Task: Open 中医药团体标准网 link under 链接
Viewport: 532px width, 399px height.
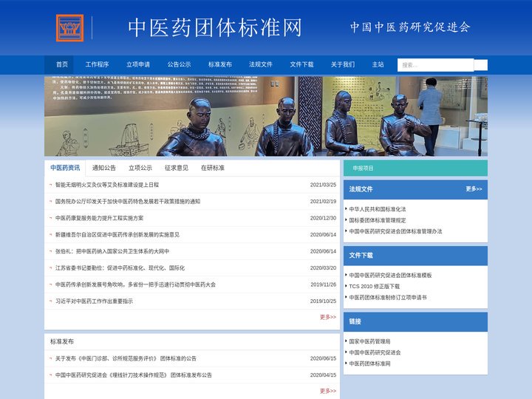Action: pyautogui.click(x=370, y=364)
